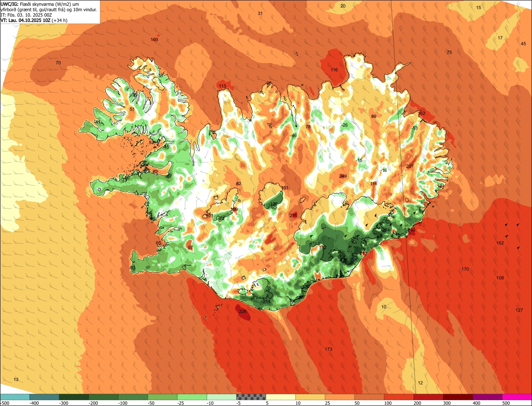Viewport: 532px width, 406px height.
Task: Click the map value 207 in the east
Action: [410, 166]
